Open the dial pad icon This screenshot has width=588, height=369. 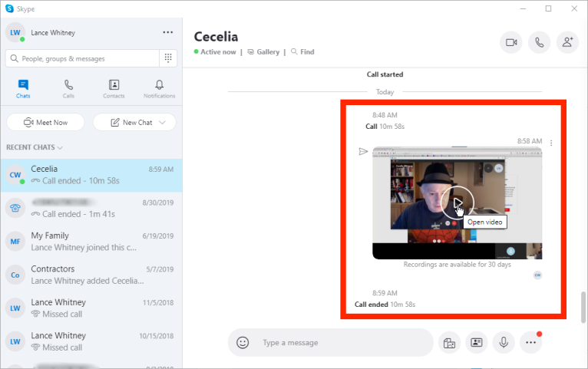(168, 58)
